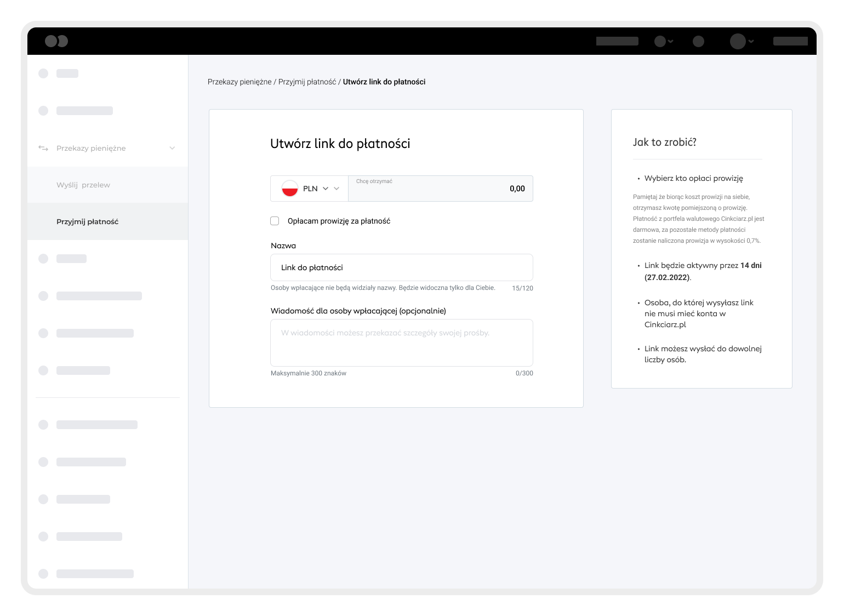Click the rightmost gray placeholder button in the header
This screenshot has height=616, width=844.
click(x=790, y=41)
